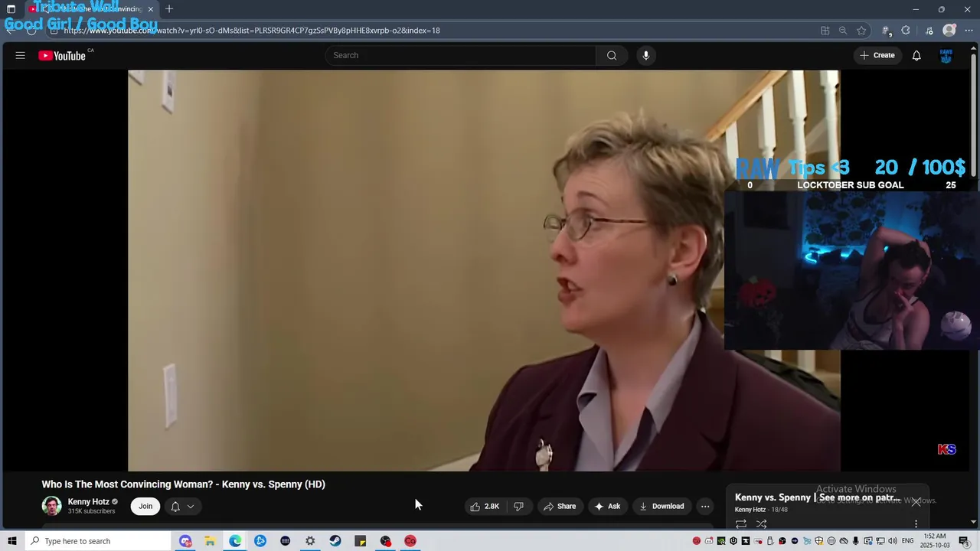
Task: Add this page to favorites star
Action: (x=861, y=31)
